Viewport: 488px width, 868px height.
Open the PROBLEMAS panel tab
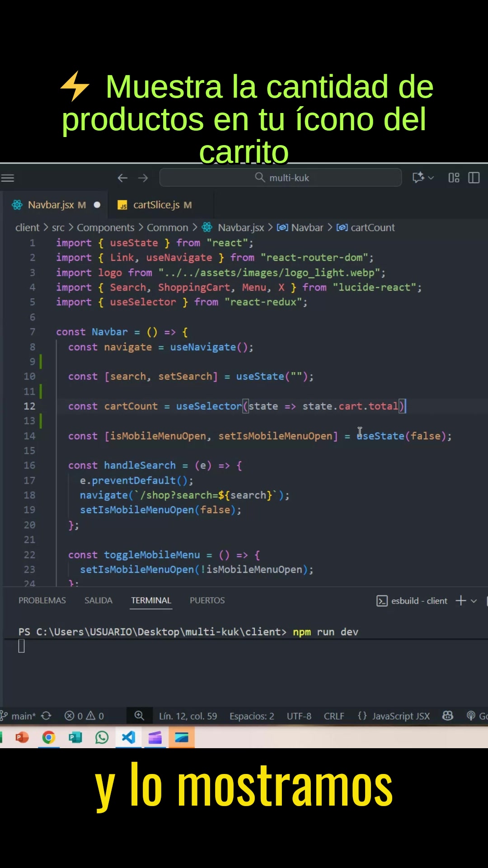[x=42, y=600]
